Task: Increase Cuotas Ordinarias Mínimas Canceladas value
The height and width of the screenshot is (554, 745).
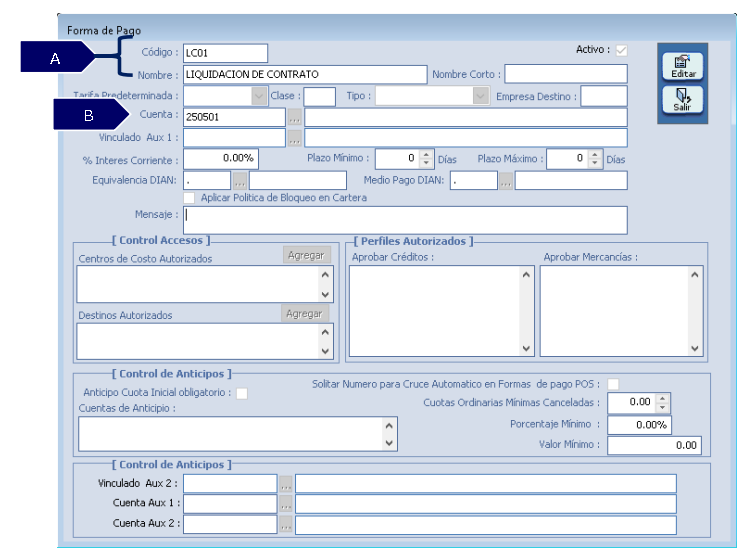Action: (662, 399)
